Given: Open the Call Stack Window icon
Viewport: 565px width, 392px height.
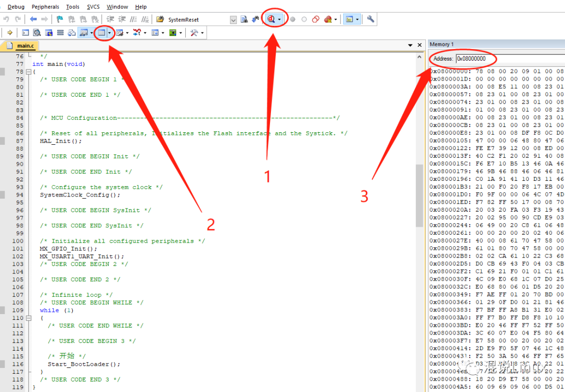Looking at the screenshot, I should point(72,33).
